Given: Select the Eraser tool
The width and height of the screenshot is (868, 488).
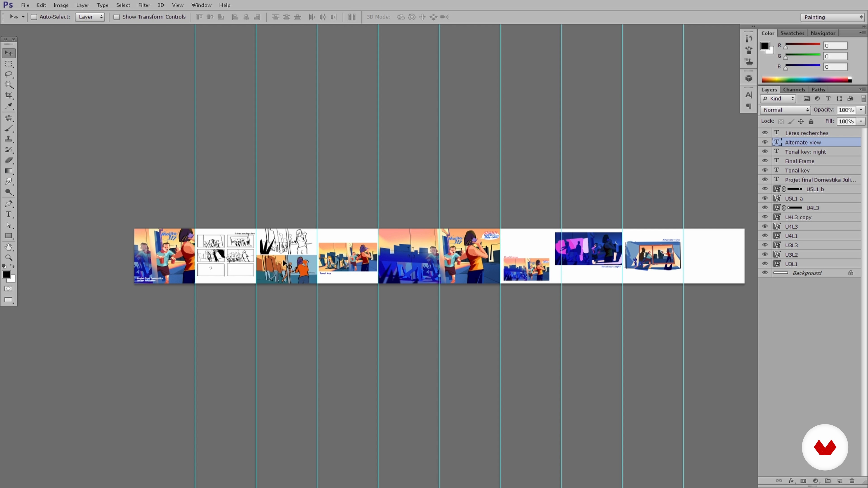Looking at the screenshot, I should point(9,160).
